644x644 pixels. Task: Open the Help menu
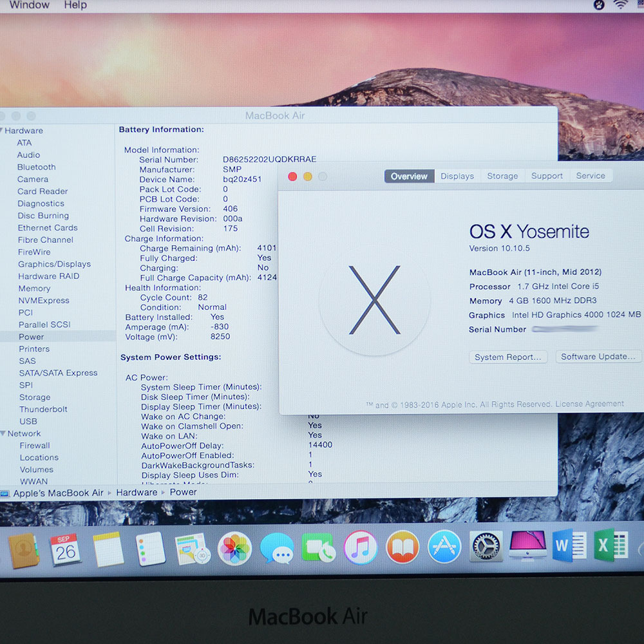[x=75, y=5]
